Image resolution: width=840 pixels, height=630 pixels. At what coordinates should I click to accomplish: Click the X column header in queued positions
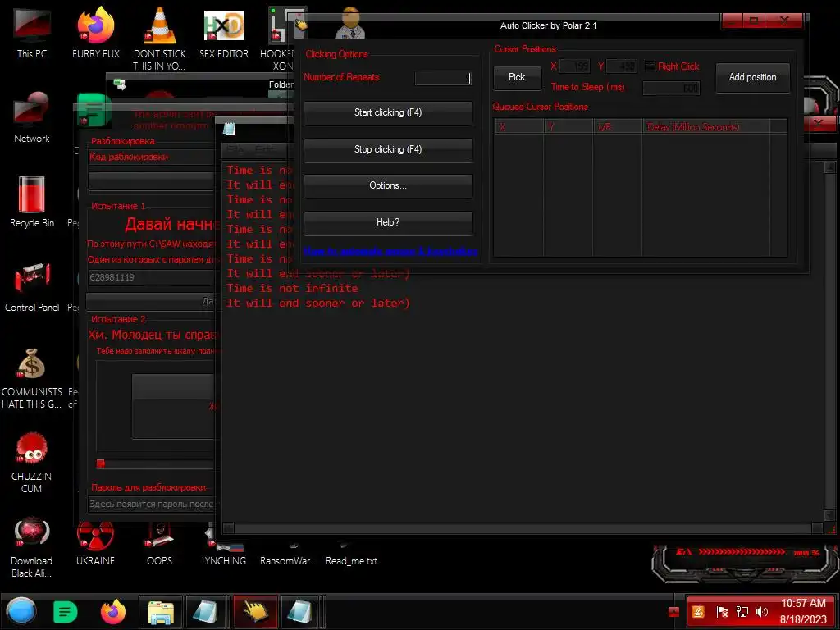518,126
